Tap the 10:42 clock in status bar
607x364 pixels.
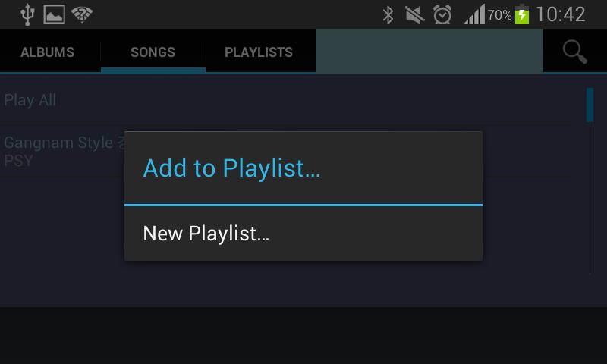click(561, 14)
